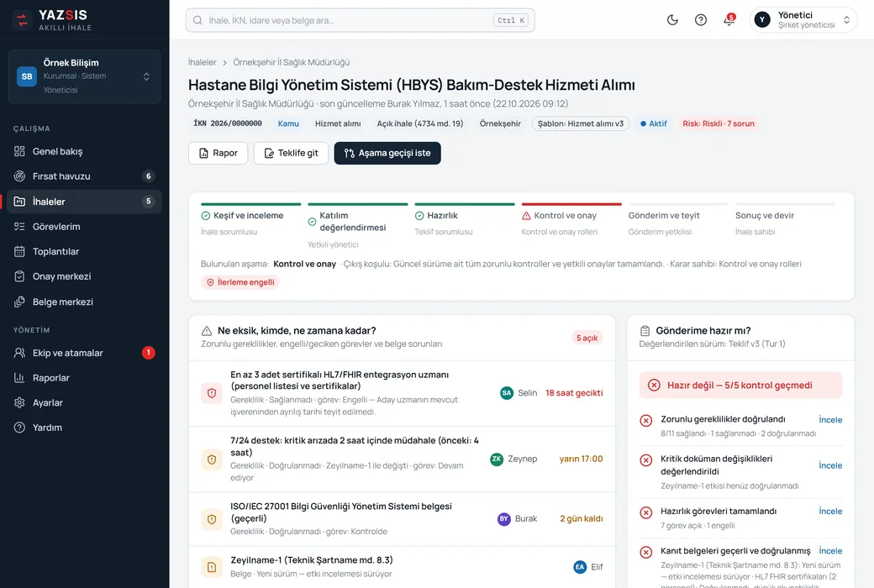Click Selin's SA avatar
The width and height of the screenshot is (874, 588).
[507, 393]
